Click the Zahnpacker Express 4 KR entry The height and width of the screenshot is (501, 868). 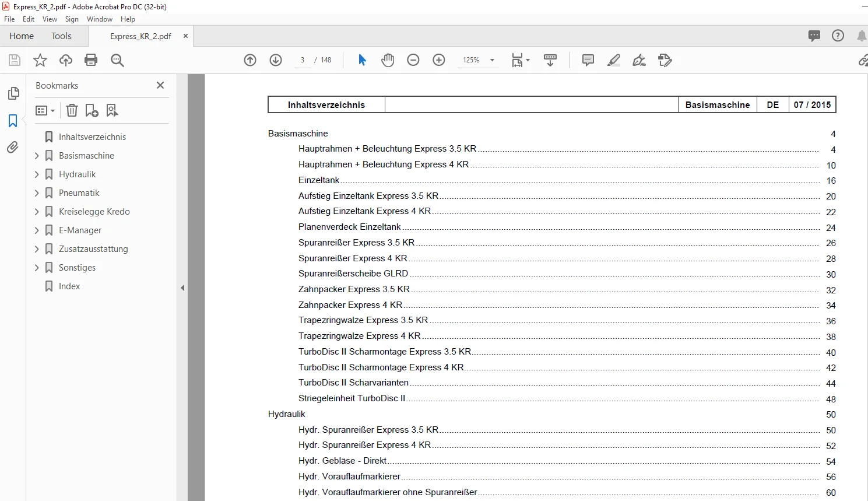[350, 305]
